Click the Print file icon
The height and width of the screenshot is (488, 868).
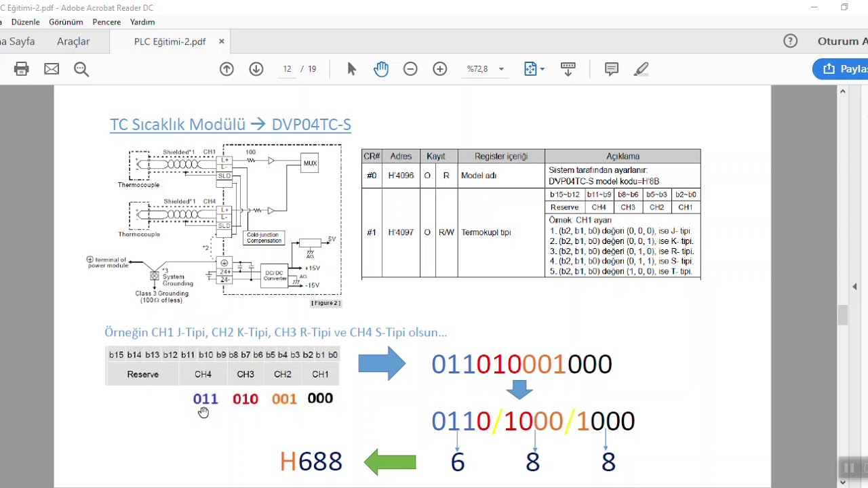pos(22,68)
